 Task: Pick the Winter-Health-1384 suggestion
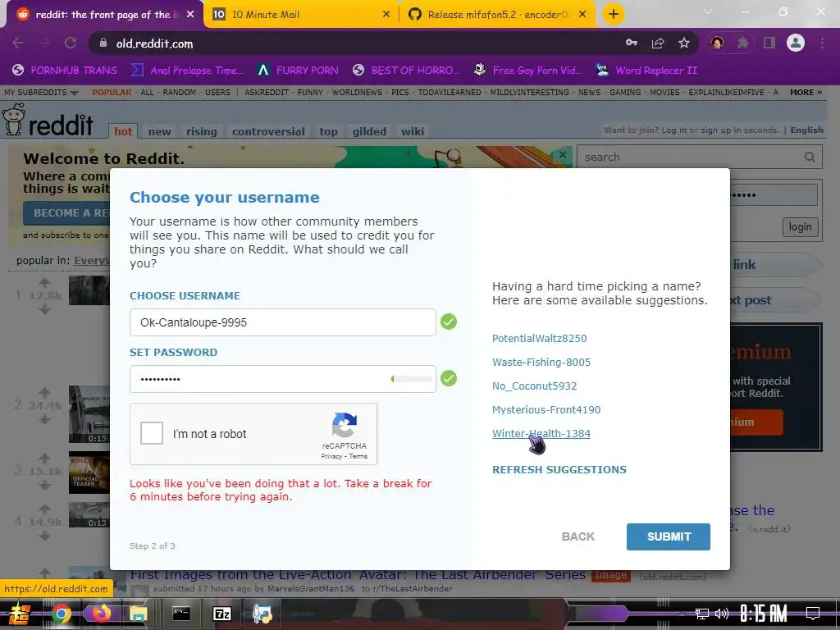pyautogui.click(x=541, y=433)
